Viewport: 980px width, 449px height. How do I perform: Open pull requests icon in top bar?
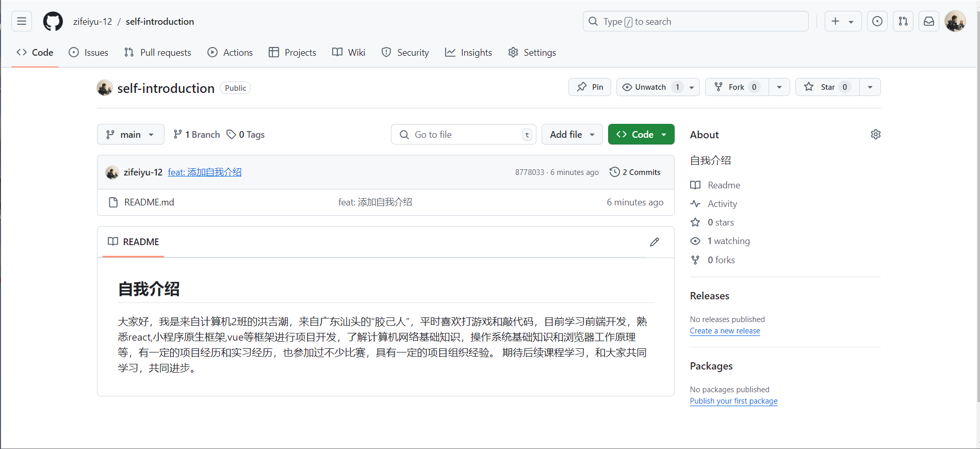pos(903,21)
